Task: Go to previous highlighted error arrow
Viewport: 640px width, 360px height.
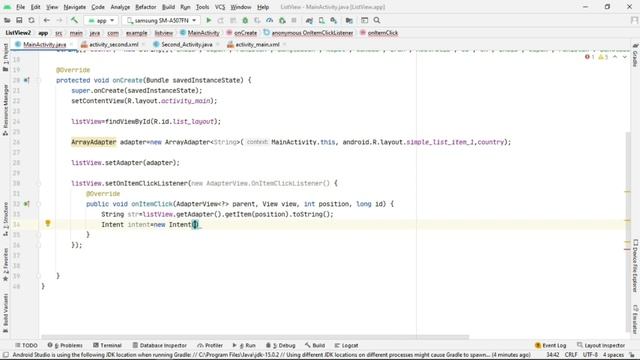Action: (615, 57)
